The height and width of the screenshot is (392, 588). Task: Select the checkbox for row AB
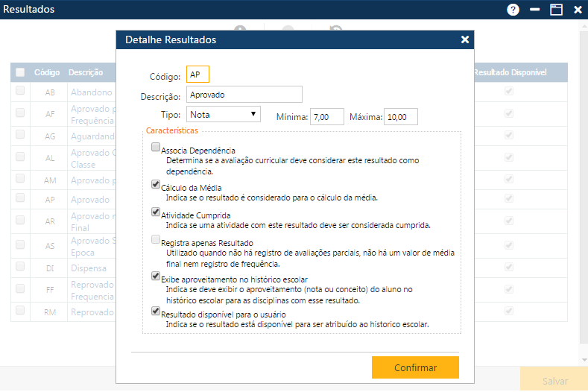(x=20, y=91)
